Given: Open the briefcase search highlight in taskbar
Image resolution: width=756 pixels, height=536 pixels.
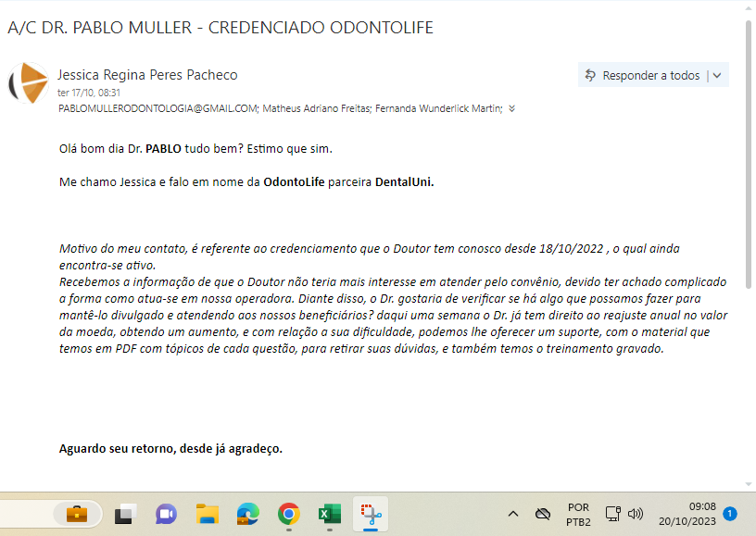Looking at the screenshot, I should point(77,514).
